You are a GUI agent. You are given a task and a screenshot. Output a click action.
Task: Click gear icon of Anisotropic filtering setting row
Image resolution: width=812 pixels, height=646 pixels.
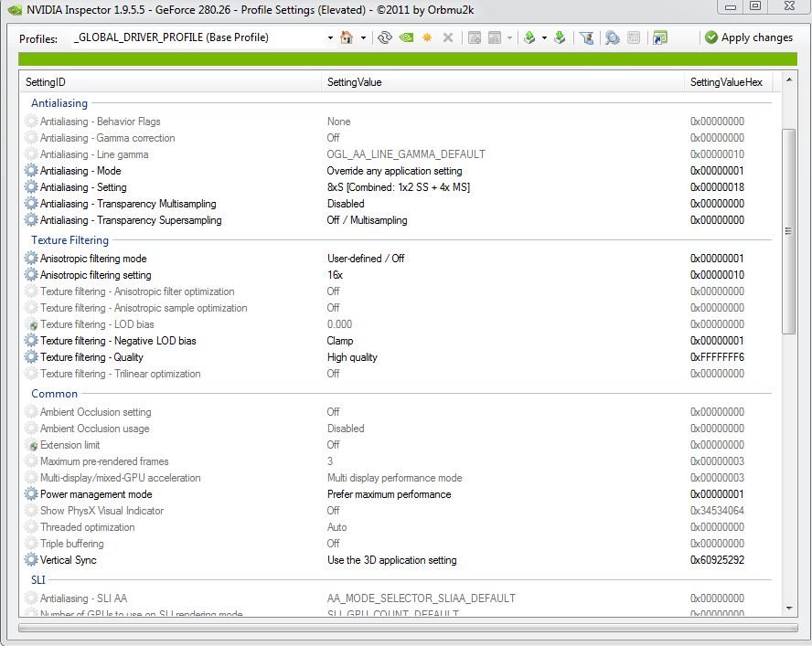click(31, 274)
